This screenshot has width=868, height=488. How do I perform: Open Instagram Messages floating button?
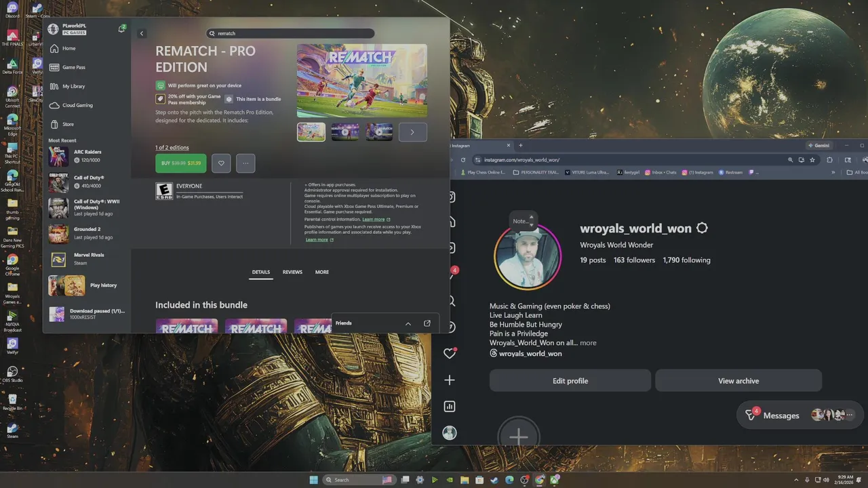(800, 415)
